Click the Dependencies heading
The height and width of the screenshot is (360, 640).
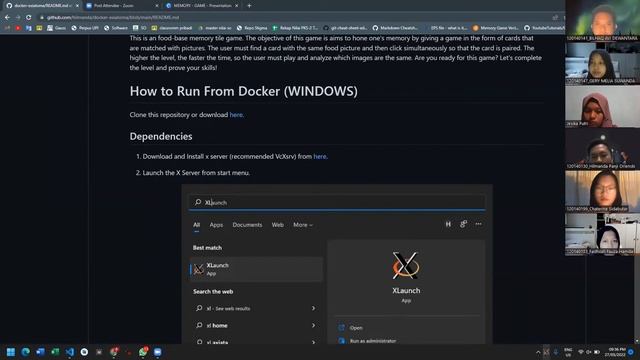[161, 136]
